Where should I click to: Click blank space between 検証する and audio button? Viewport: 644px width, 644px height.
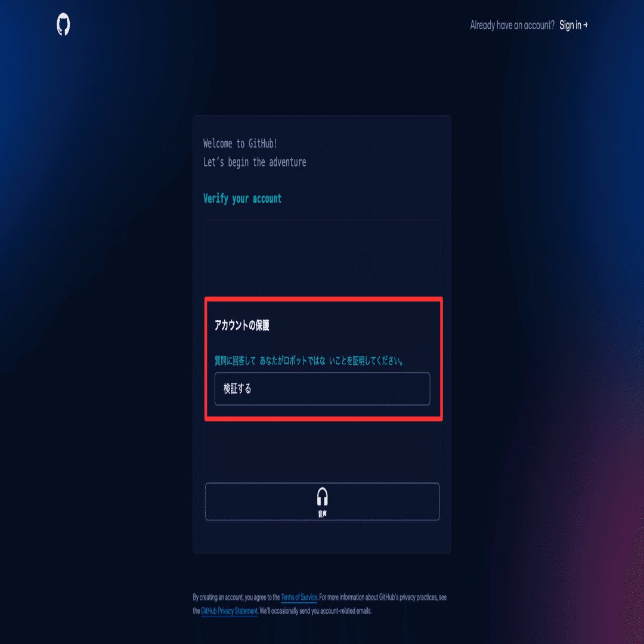tap(322, 452)
